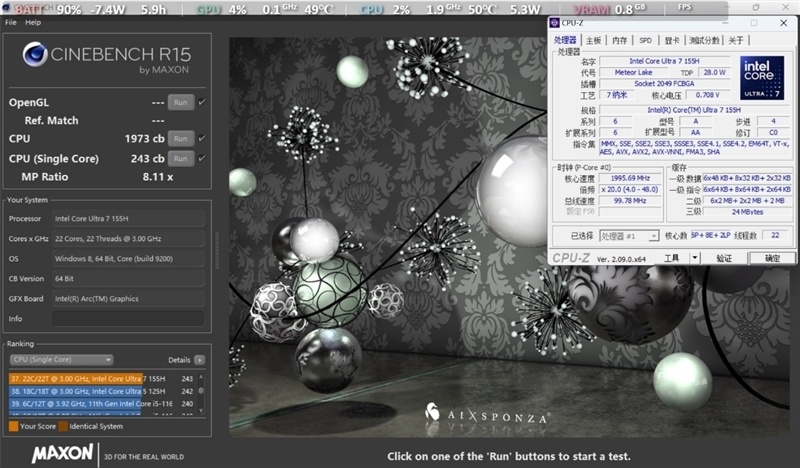Click the 确定 button in CPU-Z
Viewport: 800px width, 468px height.
pos(772,258)
